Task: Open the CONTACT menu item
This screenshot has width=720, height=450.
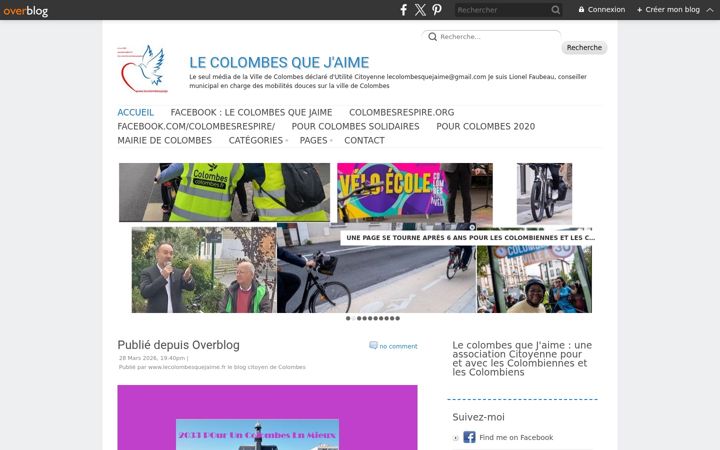Action: (x=365, y=141)
